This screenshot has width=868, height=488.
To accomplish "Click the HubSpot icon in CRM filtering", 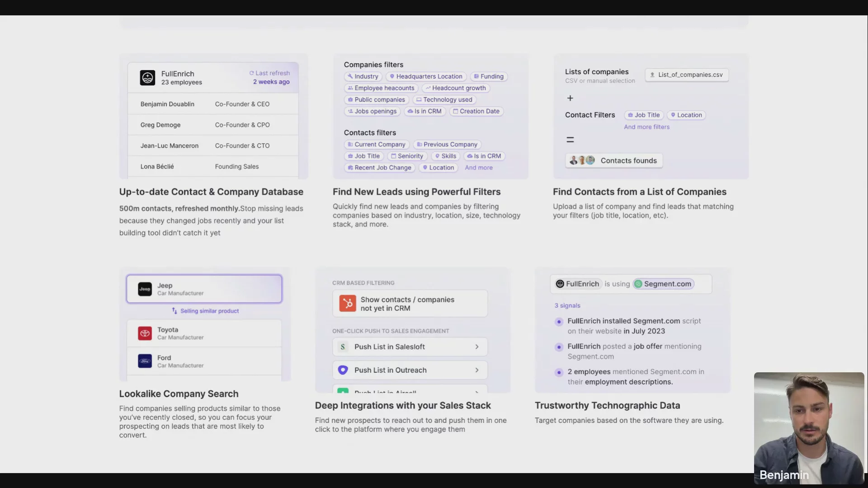I will [348, 304].
